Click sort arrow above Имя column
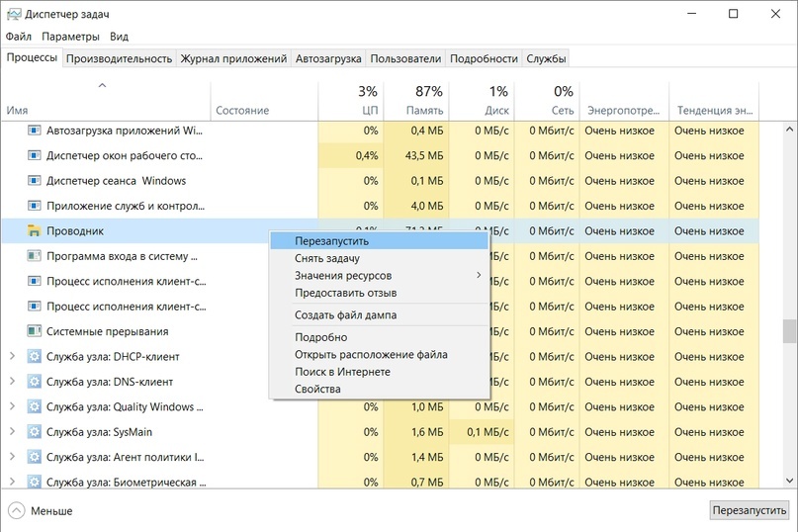The width and height of the screenshot is (798, 532). [x=102, y=85]
